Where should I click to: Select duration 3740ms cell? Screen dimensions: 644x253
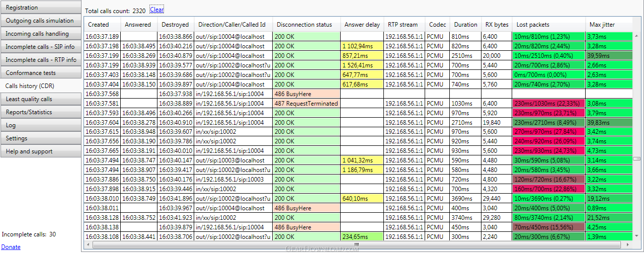tap(465, 217)
